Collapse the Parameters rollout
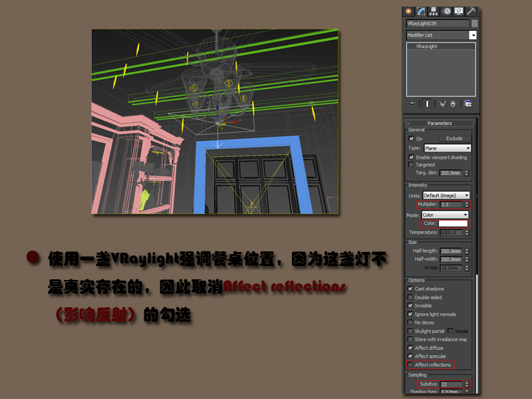The height and width of the screenshot is (399, 532). click(x=440, y=123)
